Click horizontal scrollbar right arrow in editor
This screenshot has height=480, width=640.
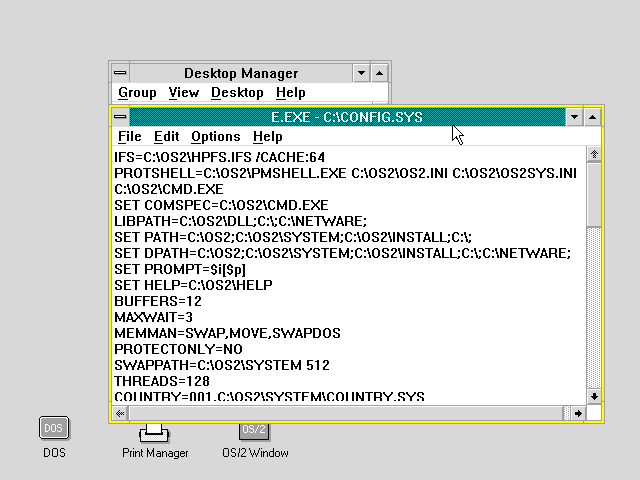[x=578, y=413]
